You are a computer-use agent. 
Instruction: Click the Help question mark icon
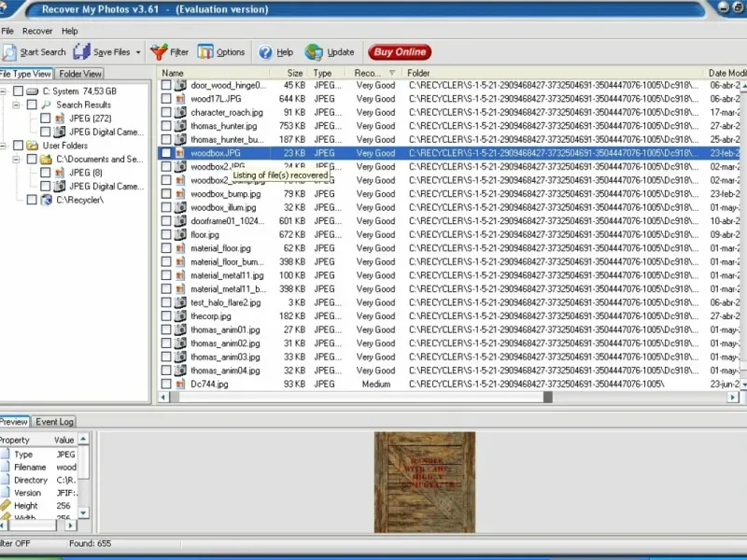[x=266, y=52]
